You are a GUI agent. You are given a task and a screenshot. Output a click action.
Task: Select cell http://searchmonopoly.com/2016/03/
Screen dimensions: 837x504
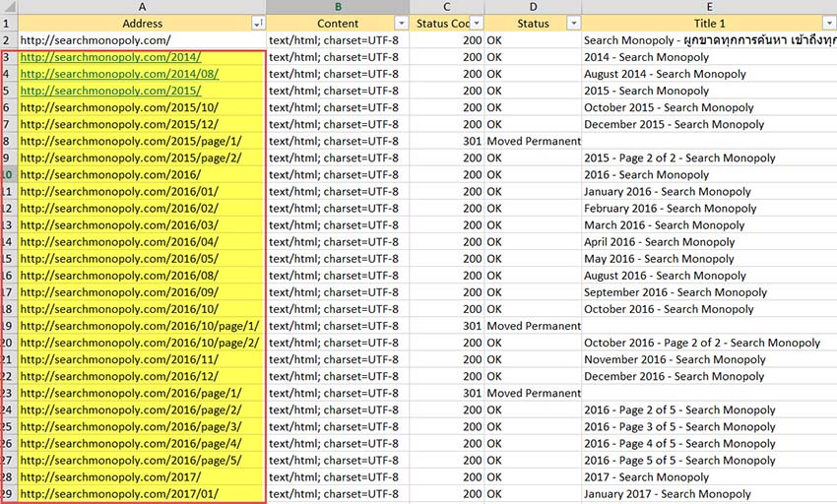[142, 225]
